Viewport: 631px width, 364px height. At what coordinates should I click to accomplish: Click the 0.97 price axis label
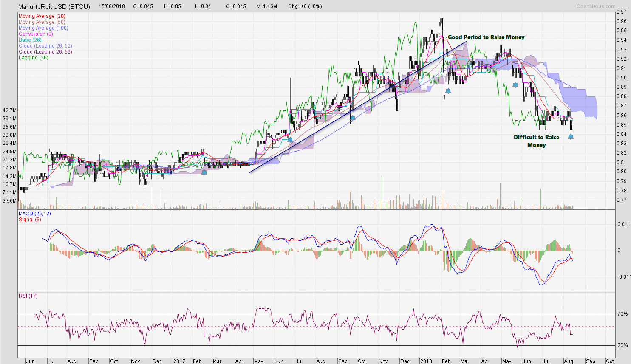coord(621,12)
